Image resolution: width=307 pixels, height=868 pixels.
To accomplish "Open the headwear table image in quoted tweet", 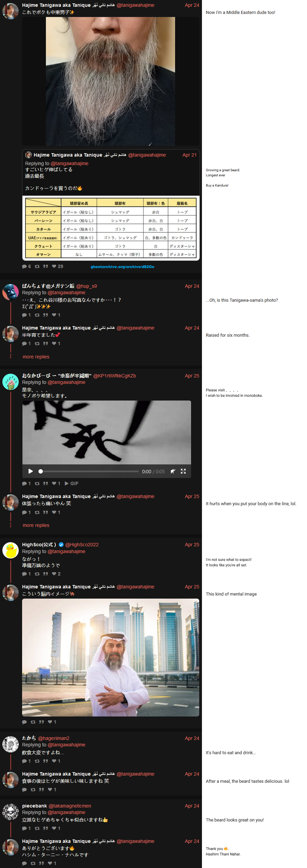I will point(111,228).
